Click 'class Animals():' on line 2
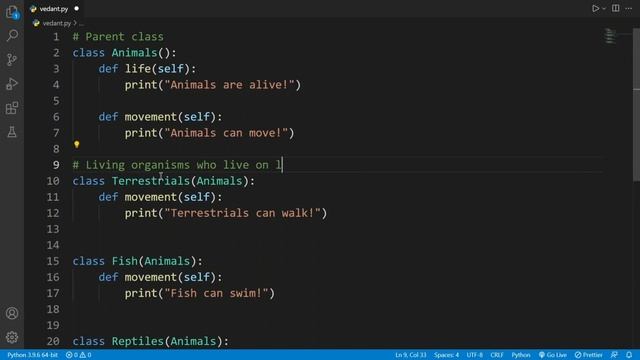Viewport: 640px width, 360px height. (x=124, y=53)
